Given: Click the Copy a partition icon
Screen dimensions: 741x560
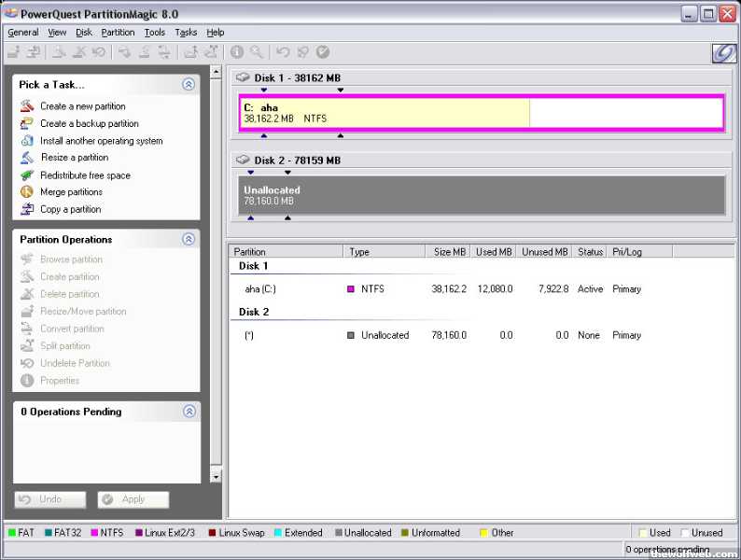Looking at the screenshot, I should (x=27, y=209).
